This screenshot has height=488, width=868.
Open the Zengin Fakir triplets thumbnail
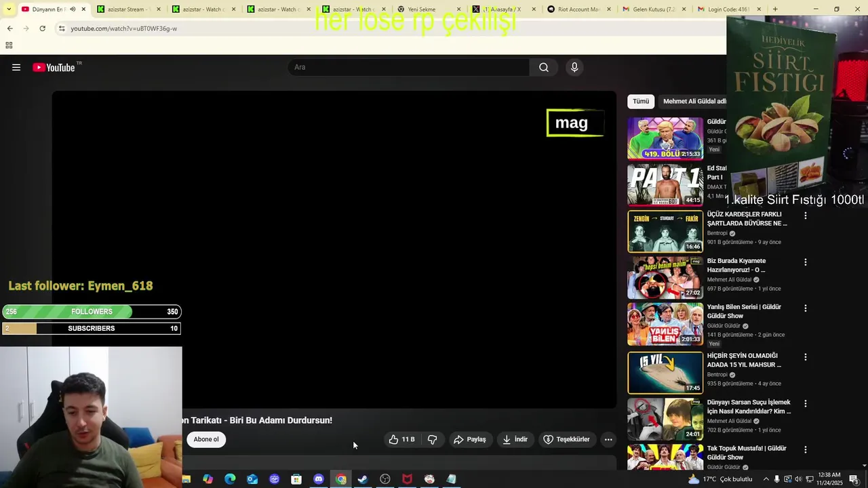pos(665,231)
